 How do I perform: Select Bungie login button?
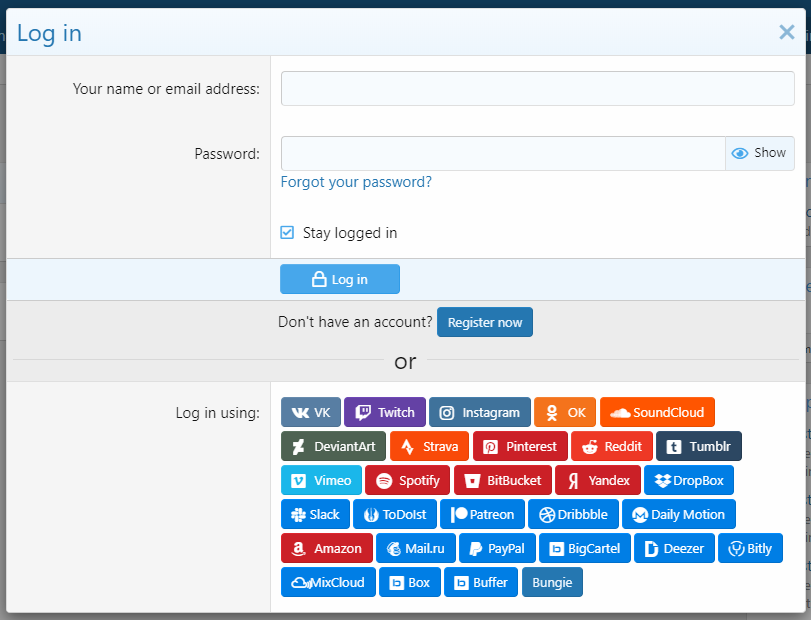click(552, 582)
